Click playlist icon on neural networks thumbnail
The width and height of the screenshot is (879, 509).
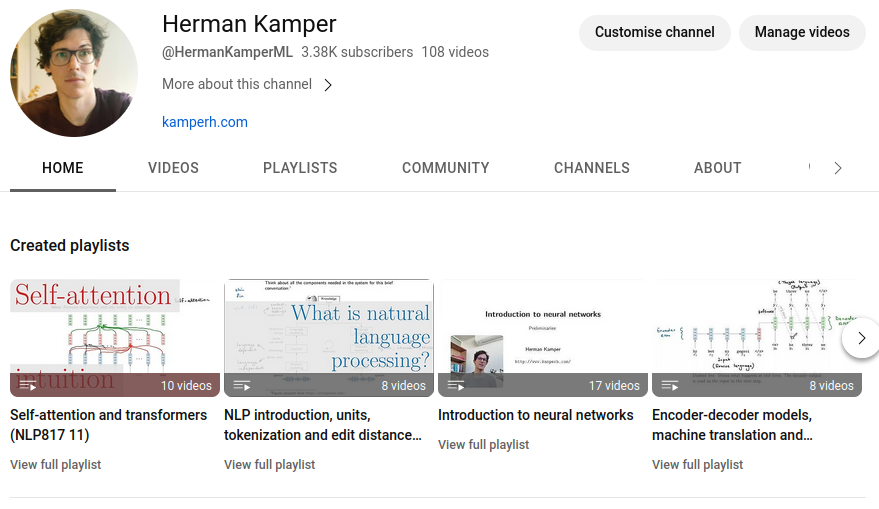point(456,386)
